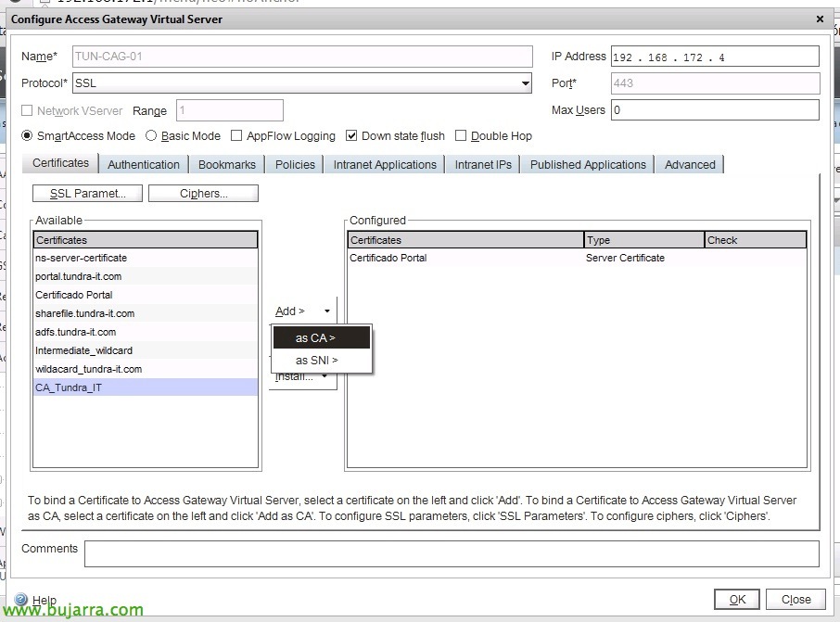Viewport: 840px width, 622px height.
Task: Open the Help link
Action: pos(45,600)
